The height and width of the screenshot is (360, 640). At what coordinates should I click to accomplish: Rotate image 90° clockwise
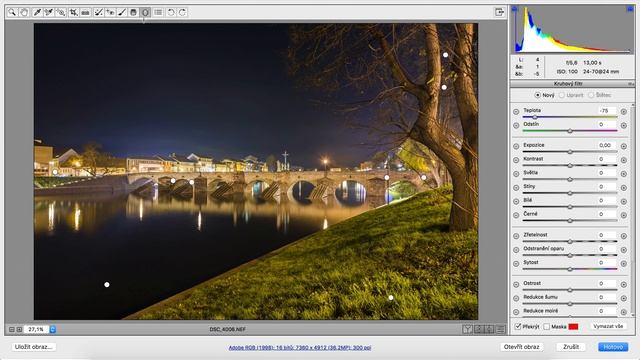[x=182, y=12]
